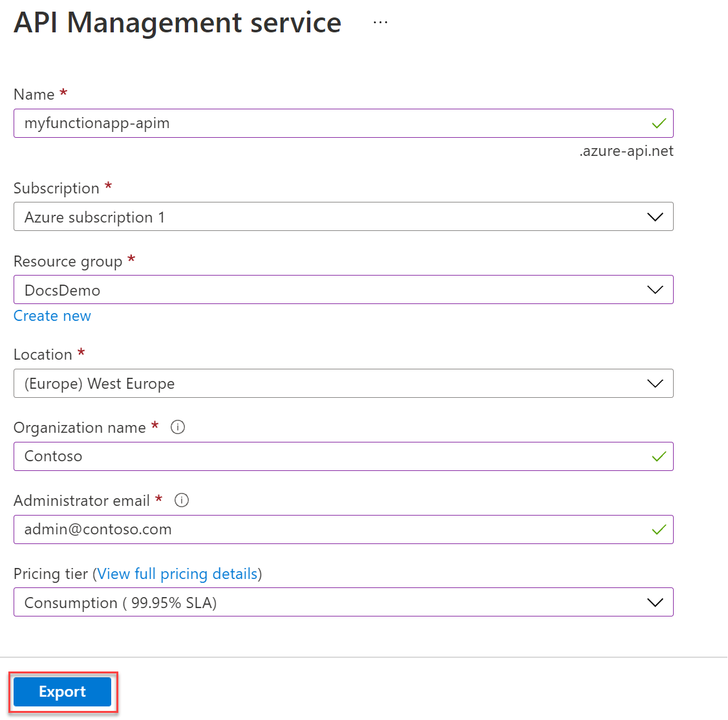Viewport: 728px width, 720px height.
Task: Click the Organization name info icon
Action: pyautogui.click(x=177, y=427)
